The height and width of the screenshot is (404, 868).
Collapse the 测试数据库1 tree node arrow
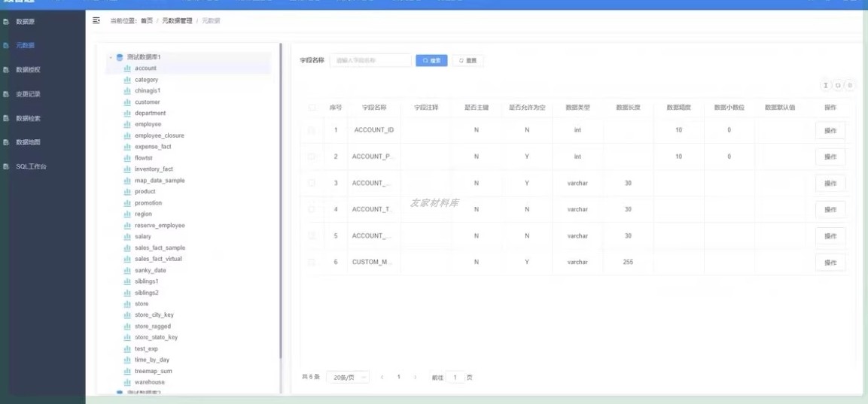[x=111, y=57]
